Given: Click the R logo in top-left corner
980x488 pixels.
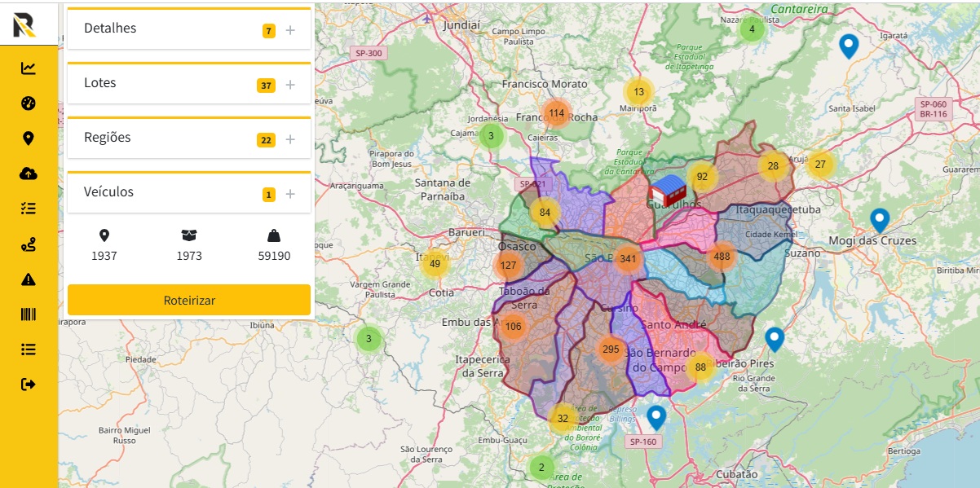Looking at the screenshot, I should click(24, 24).
